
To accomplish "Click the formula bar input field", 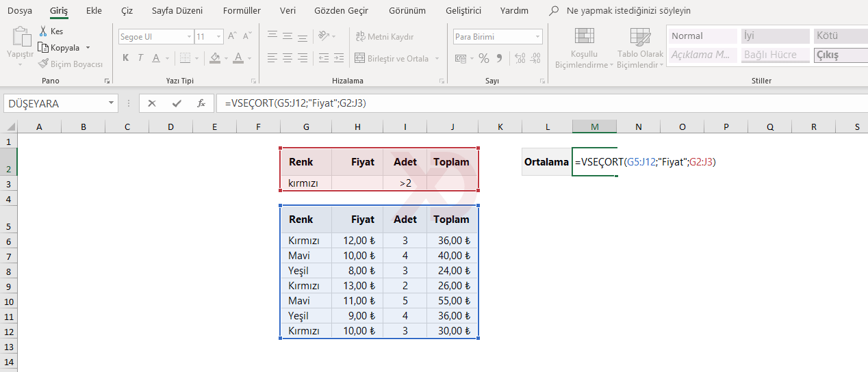I will (x=541, y=103).
